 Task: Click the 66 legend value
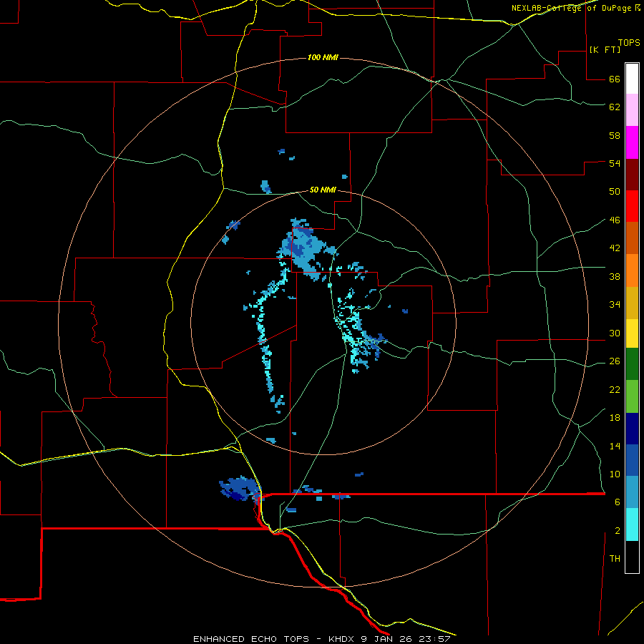pyautogui.click(x=615, y=79)
